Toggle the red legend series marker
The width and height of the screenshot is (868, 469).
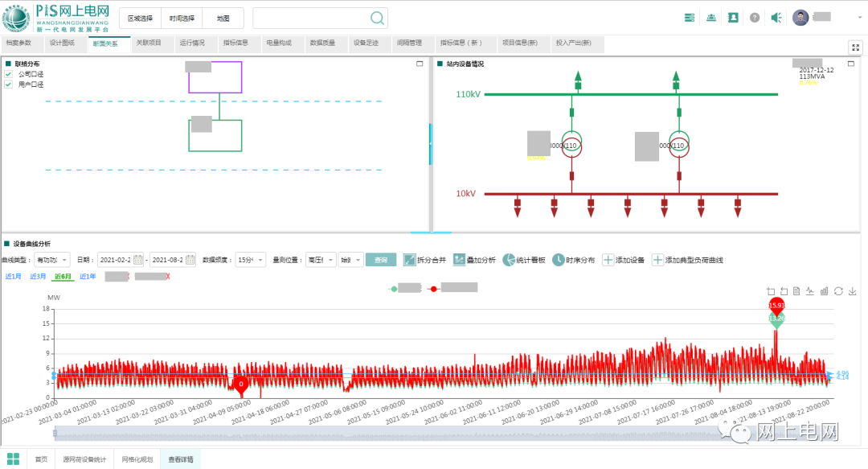click(x=433, y=289)
